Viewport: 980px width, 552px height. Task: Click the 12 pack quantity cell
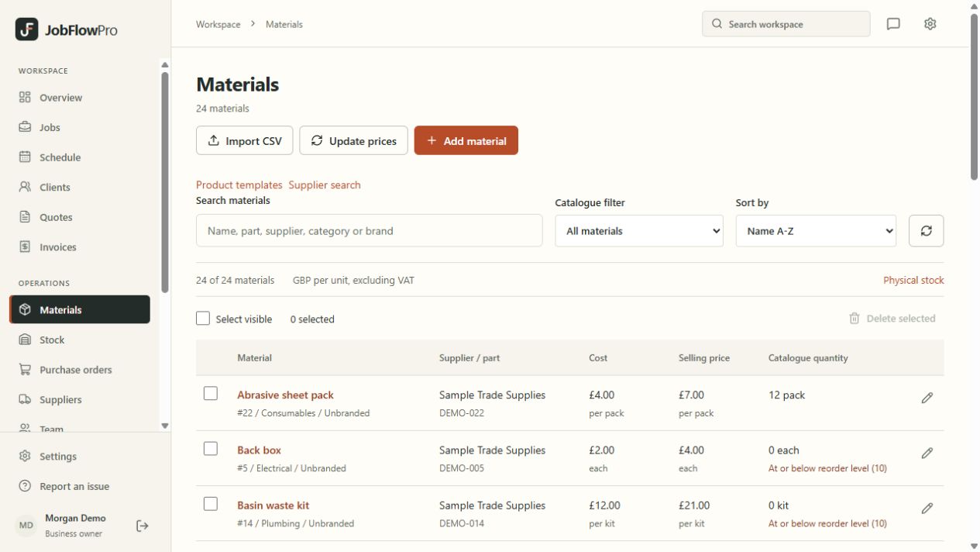pyautogui.click(x=786, y=395)
